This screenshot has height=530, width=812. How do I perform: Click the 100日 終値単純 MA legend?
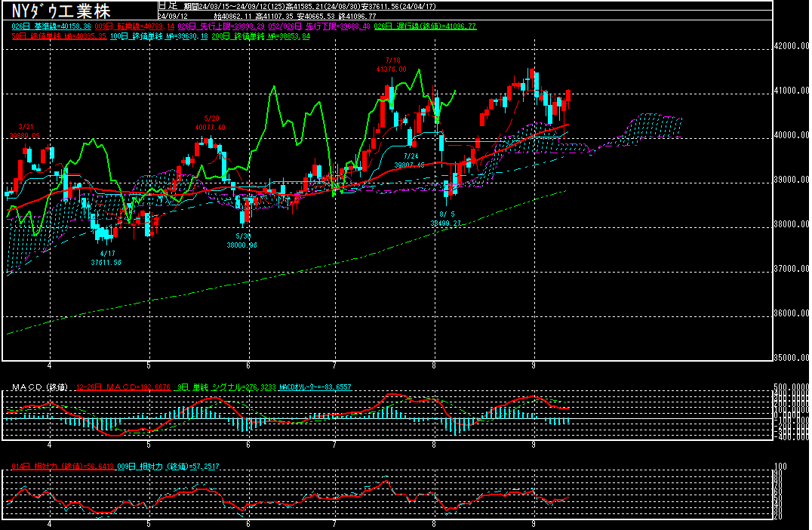pos(159,36)
